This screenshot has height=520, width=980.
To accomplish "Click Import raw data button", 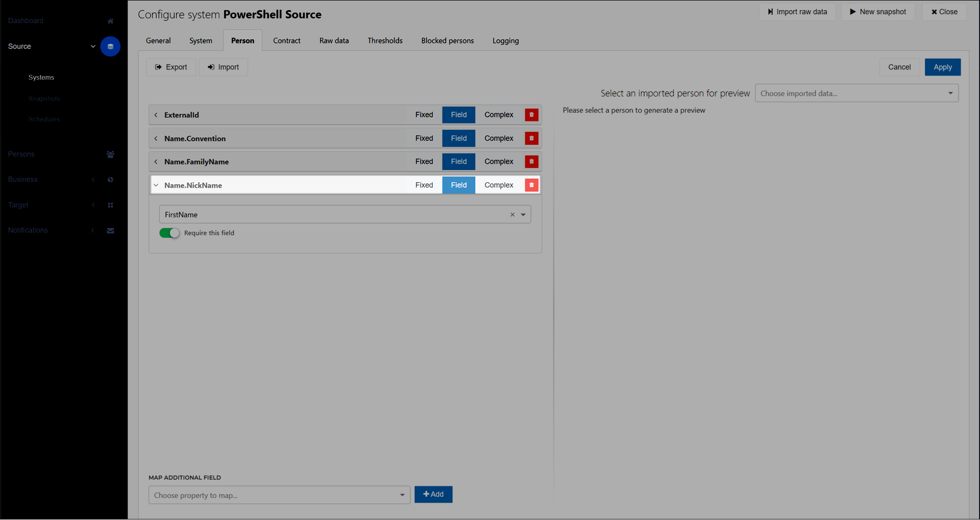I will point(797,12).
